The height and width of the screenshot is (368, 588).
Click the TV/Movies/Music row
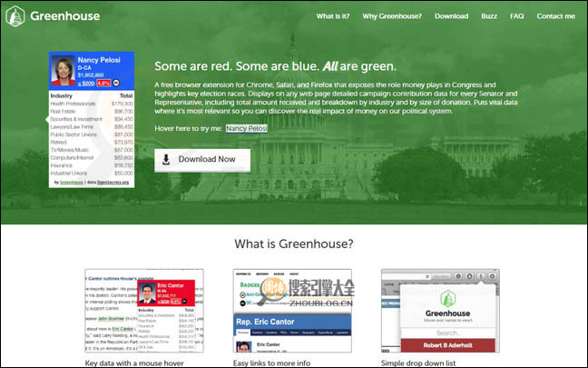point(92,150)
